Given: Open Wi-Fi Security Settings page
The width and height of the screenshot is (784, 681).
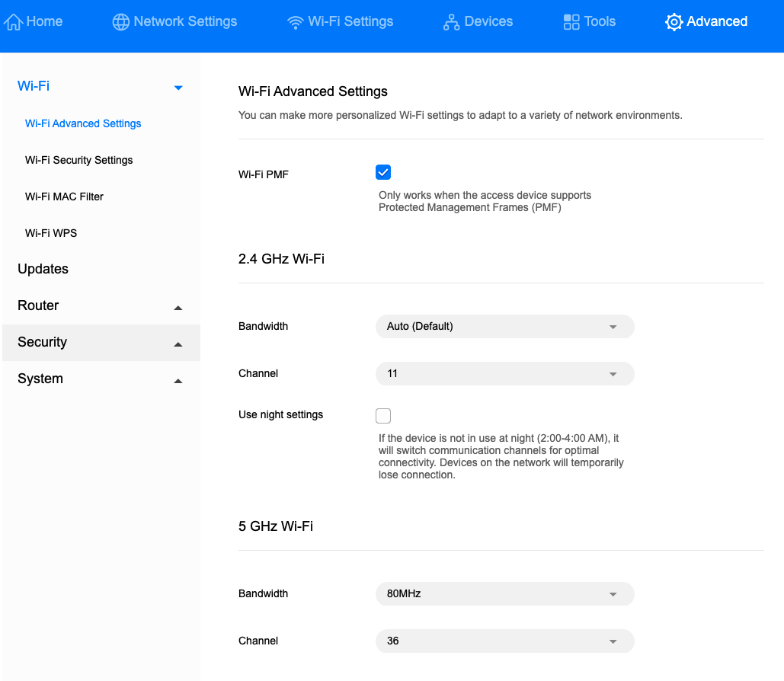Looking at the screenshot, I should click(x=79, y=160).
